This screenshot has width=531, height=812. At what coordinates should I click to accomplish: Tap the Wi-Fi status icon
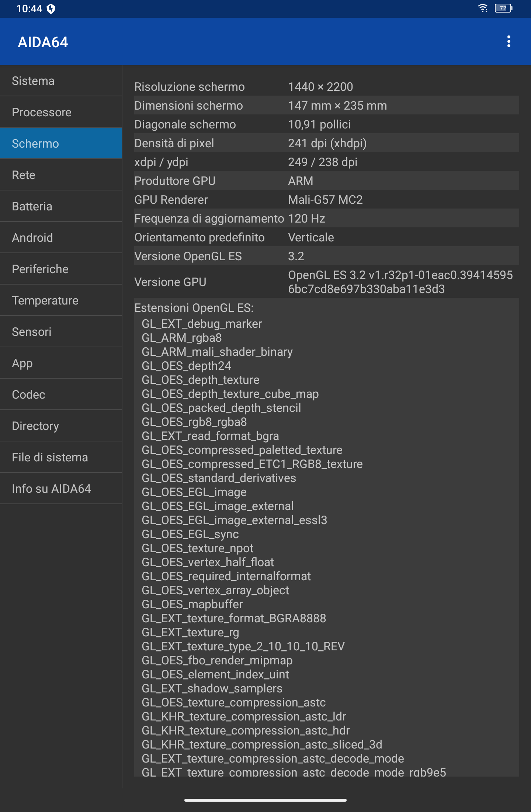(483, 8)
